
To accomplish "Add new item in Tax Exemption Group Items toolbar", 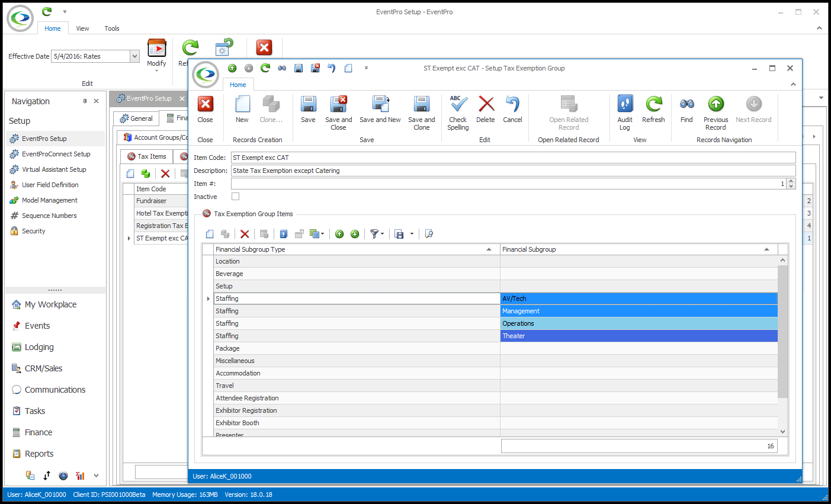I will click(210, 234).
